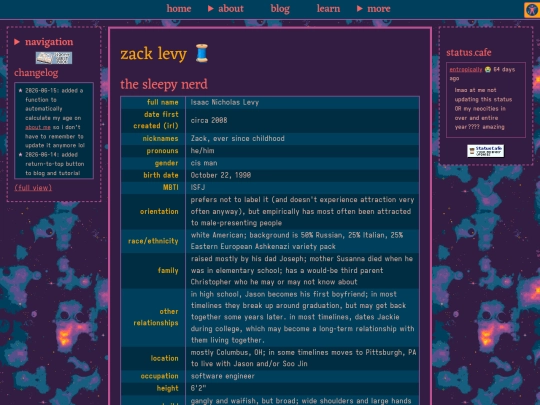Image resolution: width=540 pixels, height=405 pixels.
Task: Follow the 'about me' changelog link
Action: point(38,127)
